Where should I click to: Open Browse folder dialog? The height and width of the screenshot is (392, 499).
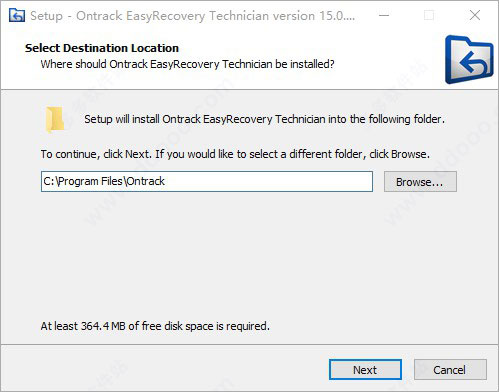tap(420, 182)
